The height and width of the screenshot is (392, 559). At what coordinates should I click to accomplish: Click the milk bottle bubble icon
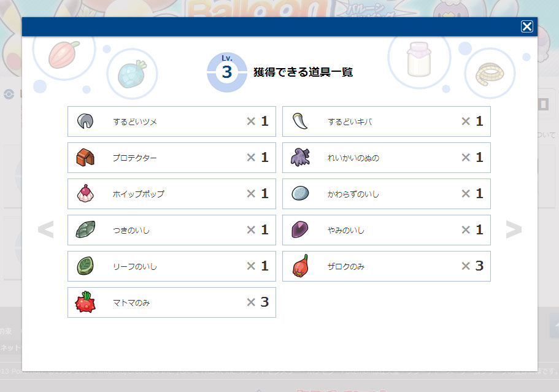coord(419,59)
